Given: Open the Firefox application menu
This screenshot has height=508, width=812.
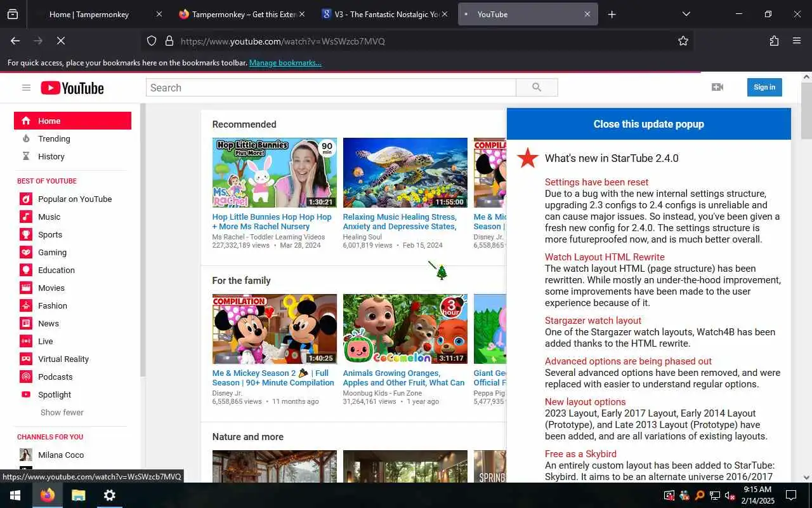Looking at the screenshot, I should (x=797, y=41).
